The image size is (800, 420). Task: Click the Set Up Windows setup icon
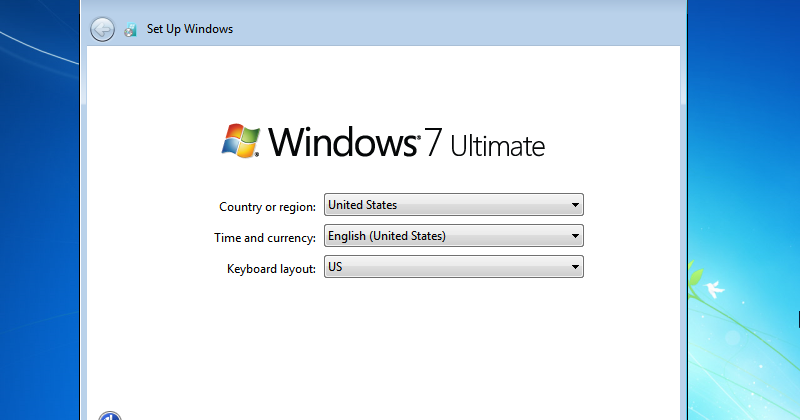click(x=131, y=30)
